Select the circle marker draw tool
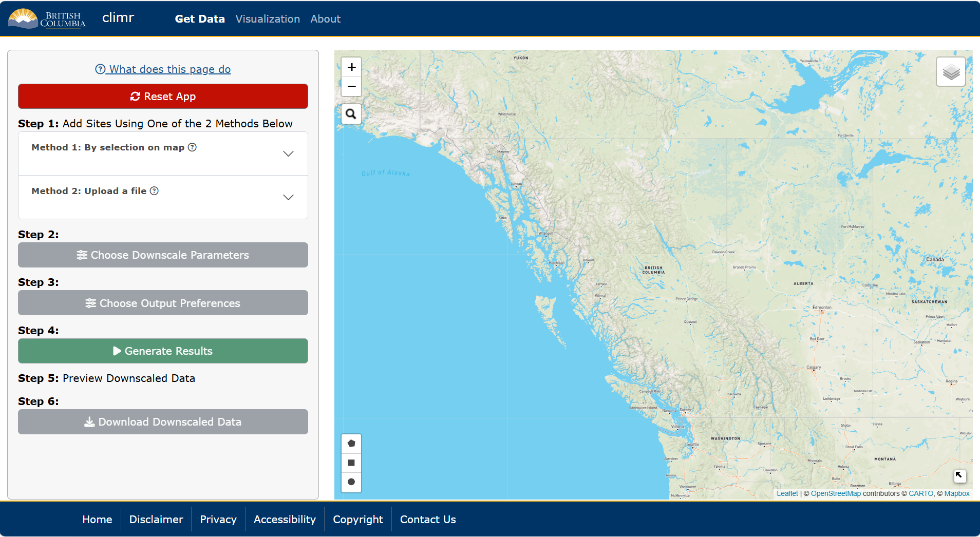 tap(351, 482)
